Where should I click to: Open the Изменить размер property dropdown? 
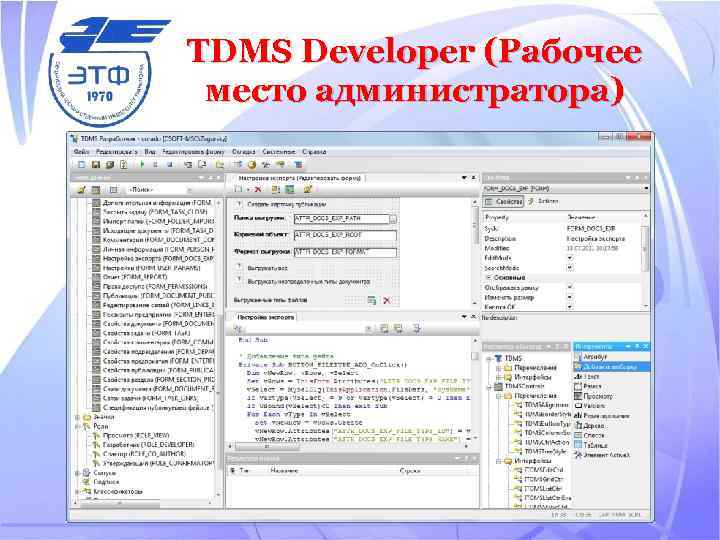570,297
